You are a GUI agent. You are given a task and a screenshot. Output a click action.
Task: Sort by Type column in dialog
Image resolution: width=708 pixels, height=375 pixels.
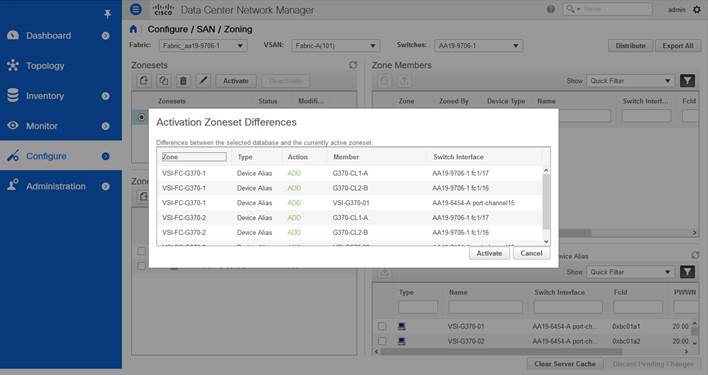coord(245,157)
